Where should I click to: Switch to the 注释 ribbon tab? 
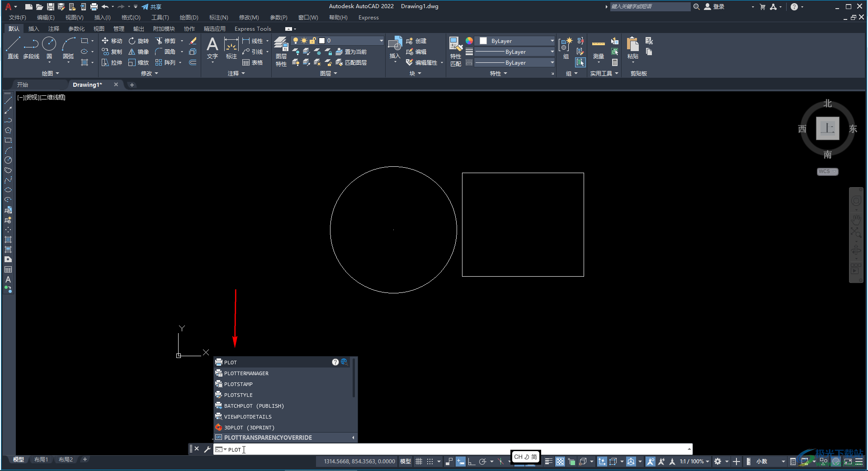(x=54, y=28)
